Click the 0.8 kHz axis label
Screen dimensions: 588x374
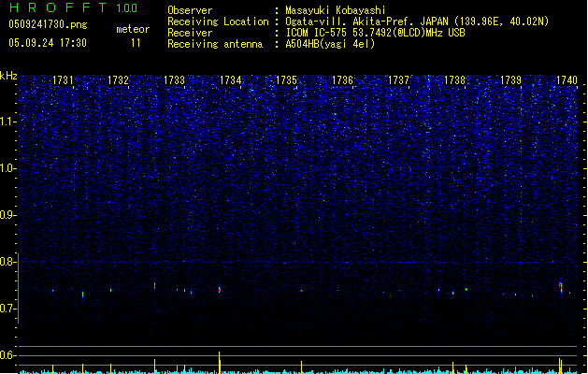coord(8,262)
